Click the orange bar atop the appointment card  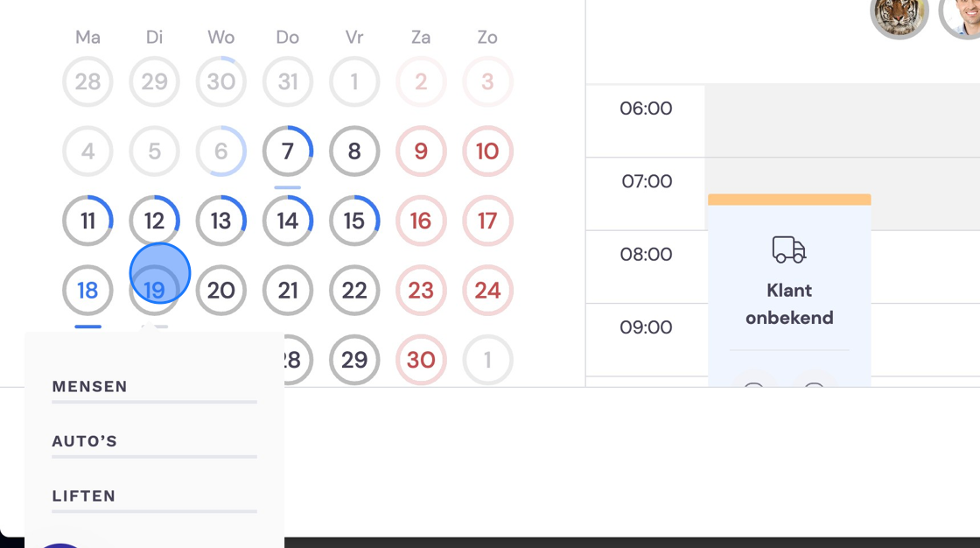[x=789, y=200]
